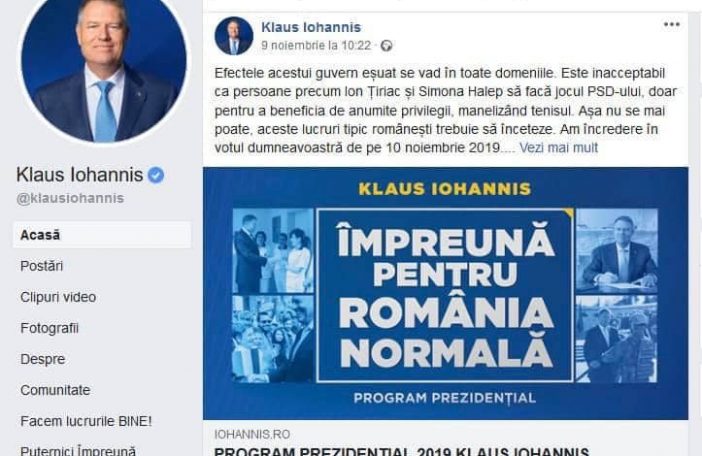The image size is (702, 456).
Task: Click the '9 noiembrie la 10:22' timestamp
Action: click(316, 46)
